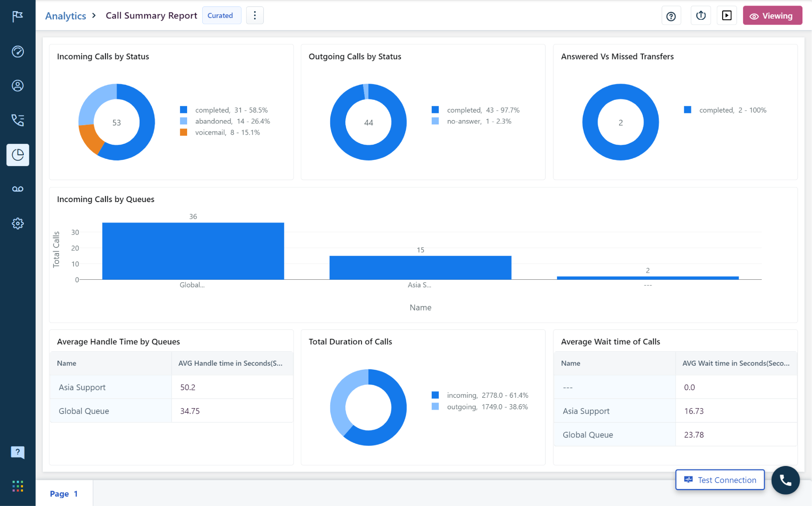Open the three-dot more options menu
Image resolution: width=812 pixels, height=506 pixels.
click(255, 15)
